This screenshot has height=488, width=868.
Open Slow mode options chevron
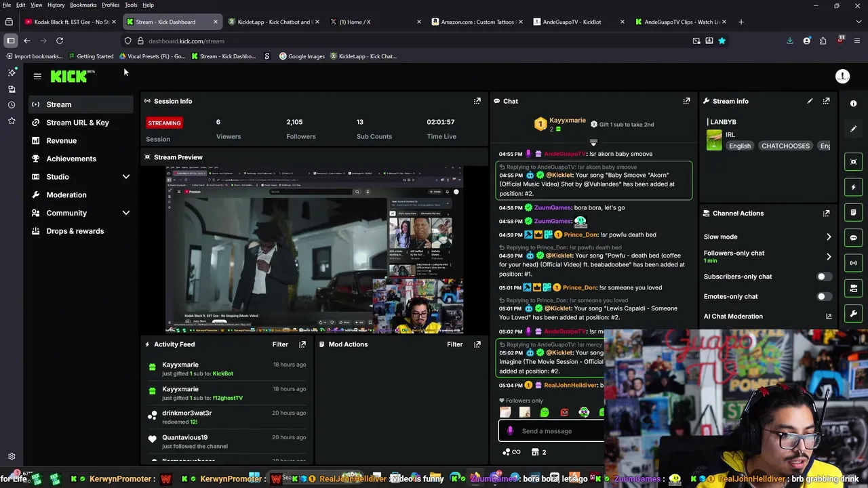829,237
